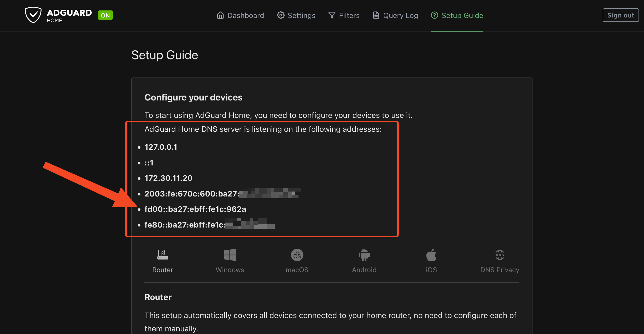Click the Filters funnel icon
This screenshot has width=644, height=334.
(x=332, y=15)
